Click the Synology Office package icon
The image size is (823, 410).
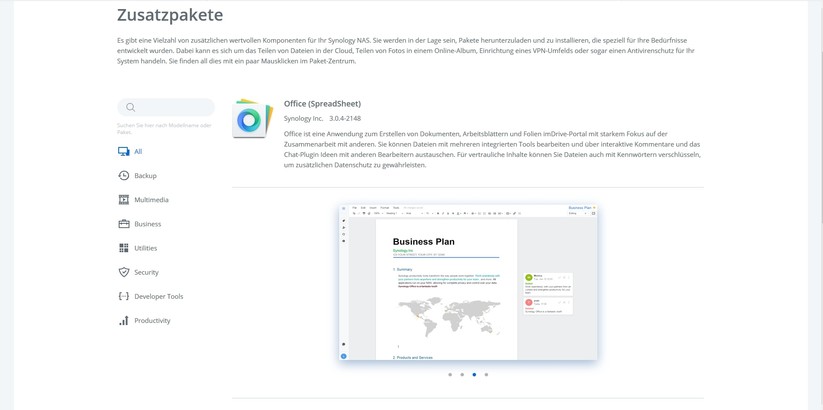252,119
